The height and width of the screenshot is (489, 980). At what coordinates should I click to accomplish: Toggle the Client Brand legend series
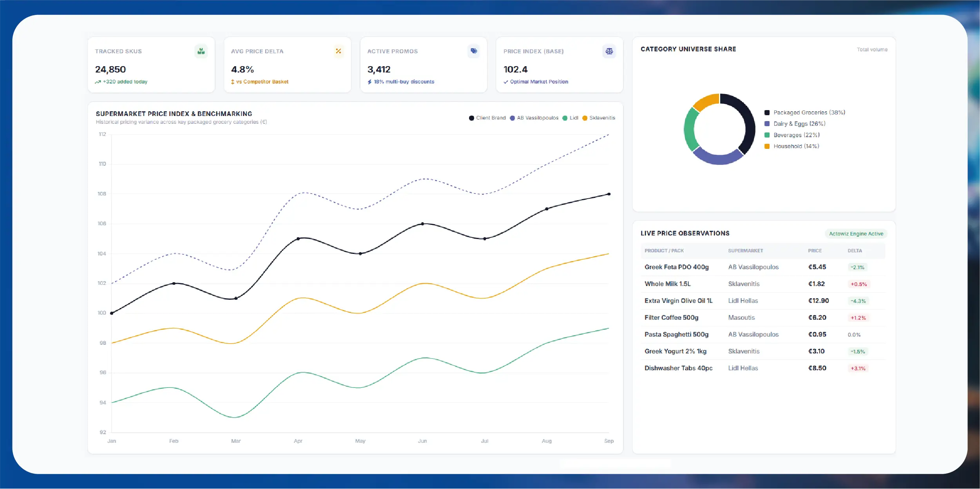[x=487, y=118]
